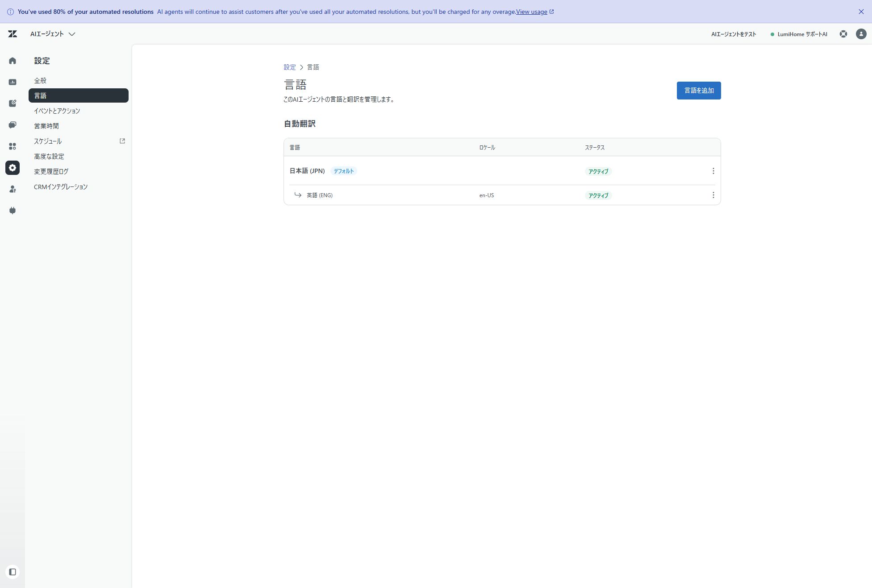Click the 言語を追加 button
The height and width of the screenshot is (588, 872).
tap(698, 91)
